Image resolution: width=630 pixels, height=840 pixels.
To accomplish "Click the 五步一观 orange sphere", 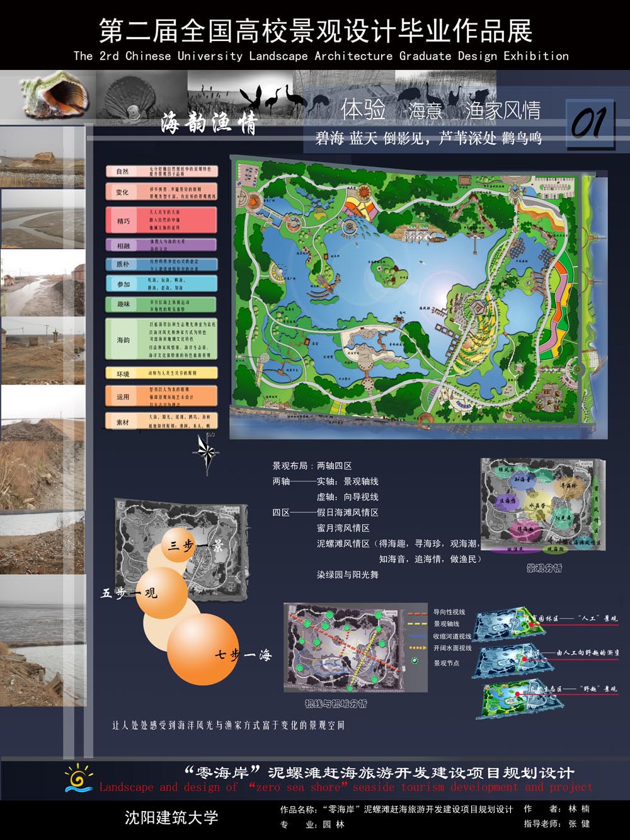I will (x=162, y=593).
